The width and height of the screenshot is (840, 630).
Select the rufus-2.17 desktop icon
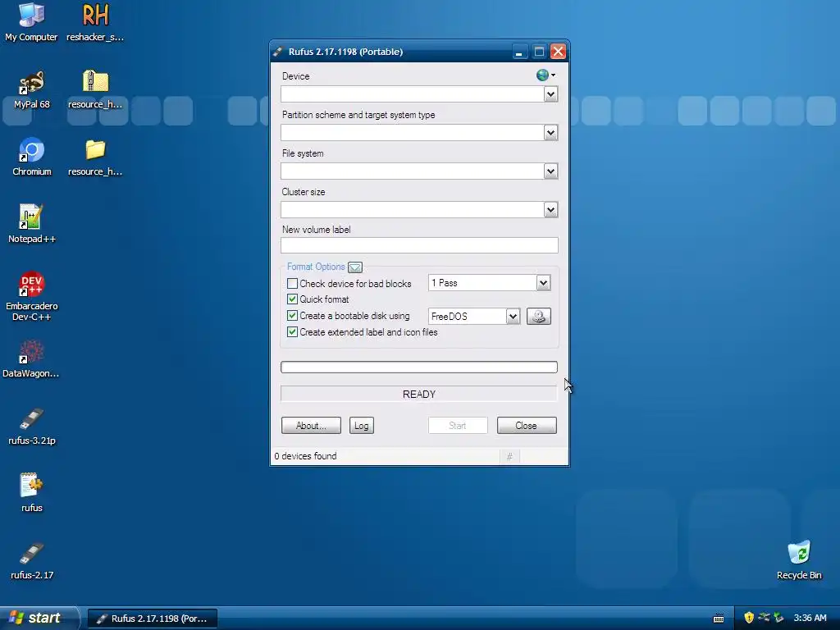32,560
